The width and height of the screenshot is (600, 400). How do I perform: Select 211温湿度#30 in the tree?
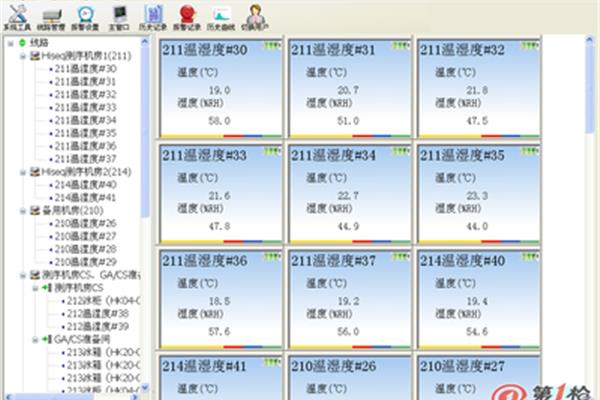(x=85, y=69)
